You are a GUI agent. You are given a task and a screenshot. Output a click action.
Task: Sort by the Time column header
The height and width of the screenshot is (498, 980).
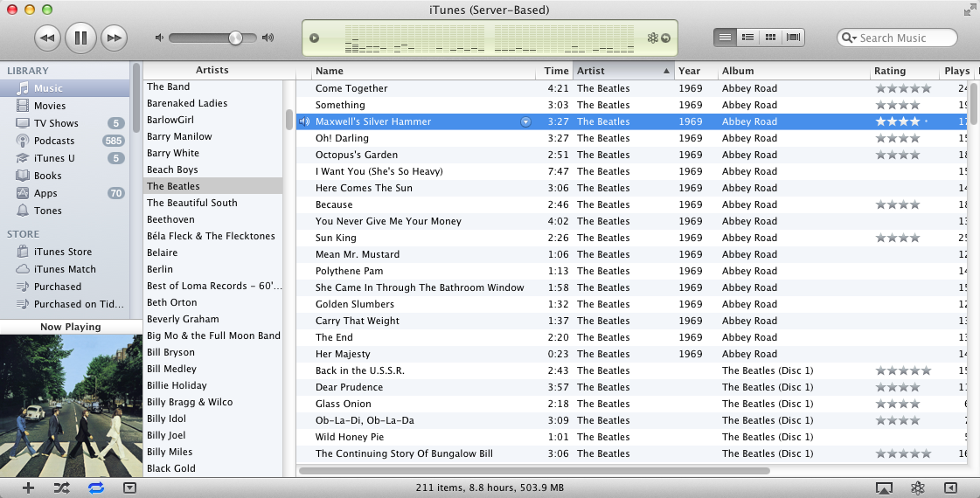pos(554,72)
